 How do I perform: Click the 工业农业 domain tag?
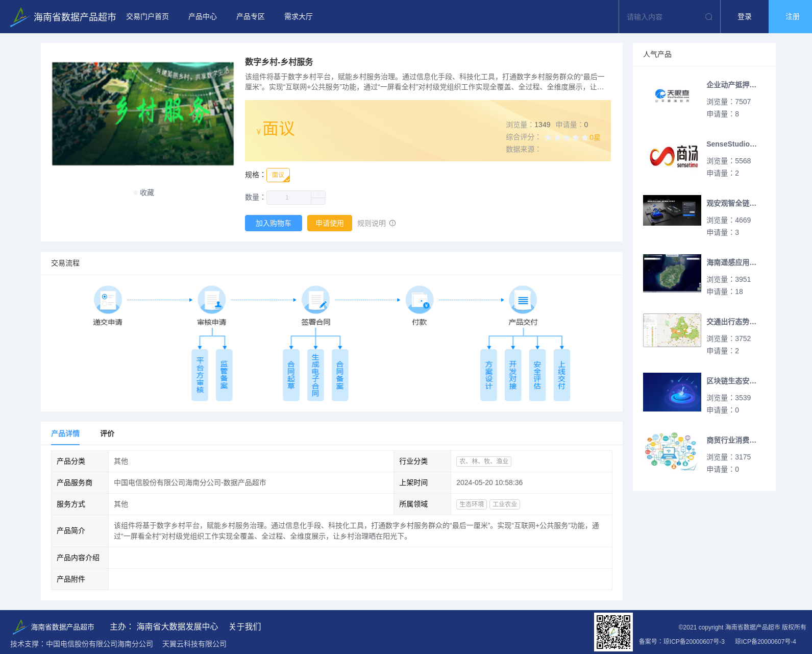pos(505,504)
